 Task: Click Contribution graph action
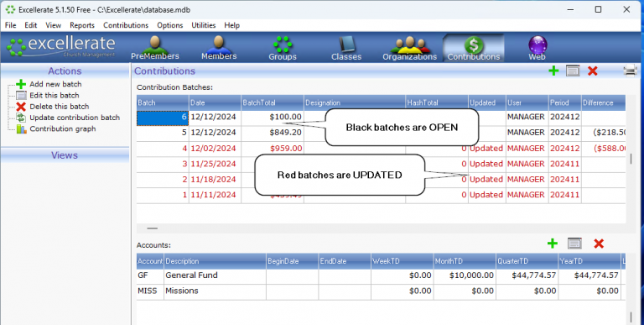(56, 128)
